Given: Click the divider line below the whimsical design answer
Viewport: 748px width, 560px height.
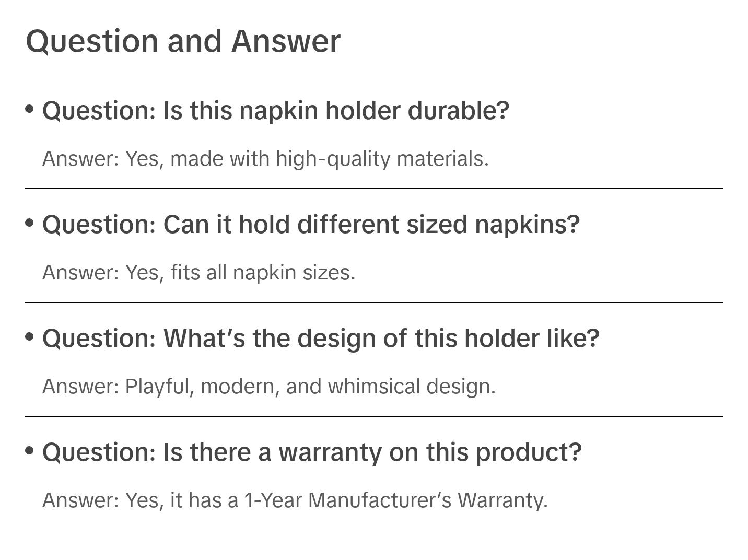Looking at the screenshot, I should (x=373, y=416).
